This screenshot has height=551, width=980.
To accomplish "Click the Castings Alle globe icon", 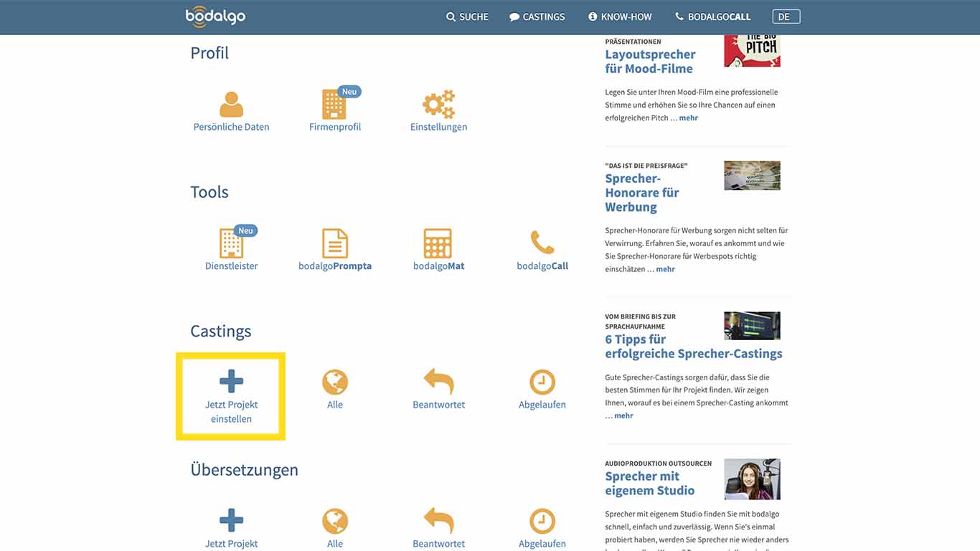I will click(x=335, y=382).
